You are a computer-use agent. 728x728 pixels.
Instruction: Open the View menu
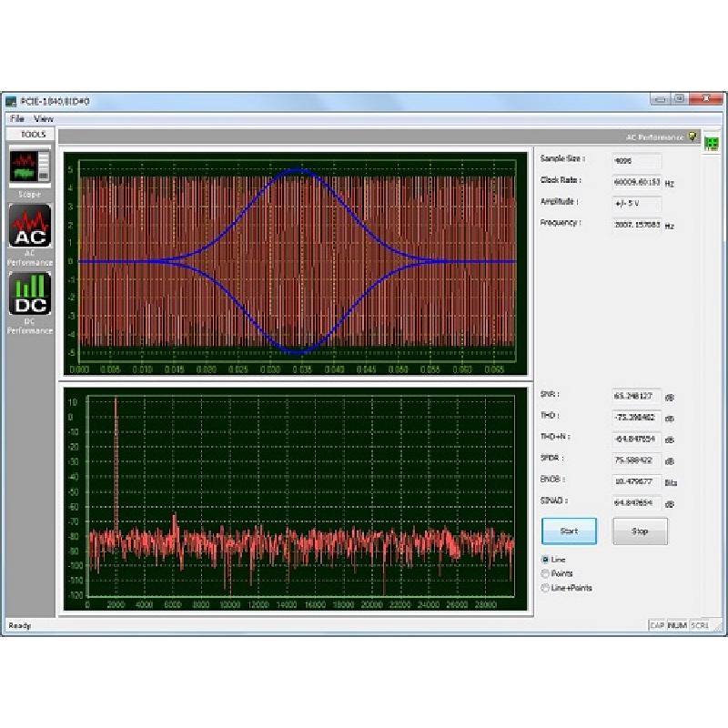point(44,119)
